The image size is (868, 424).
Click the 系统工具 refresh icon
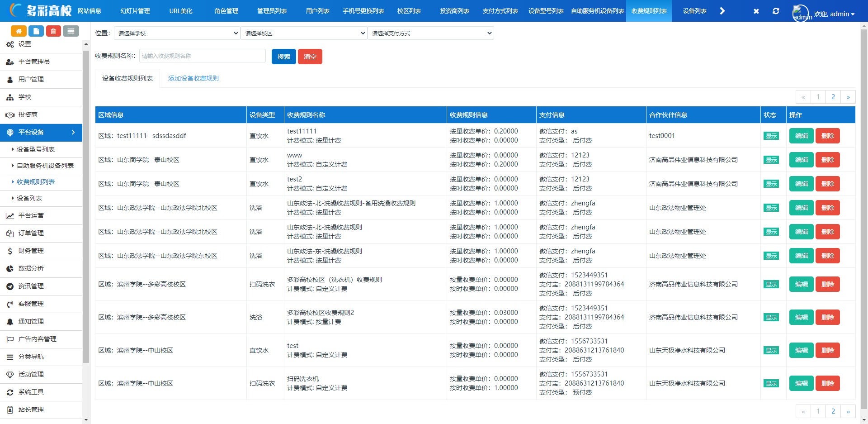10,392
